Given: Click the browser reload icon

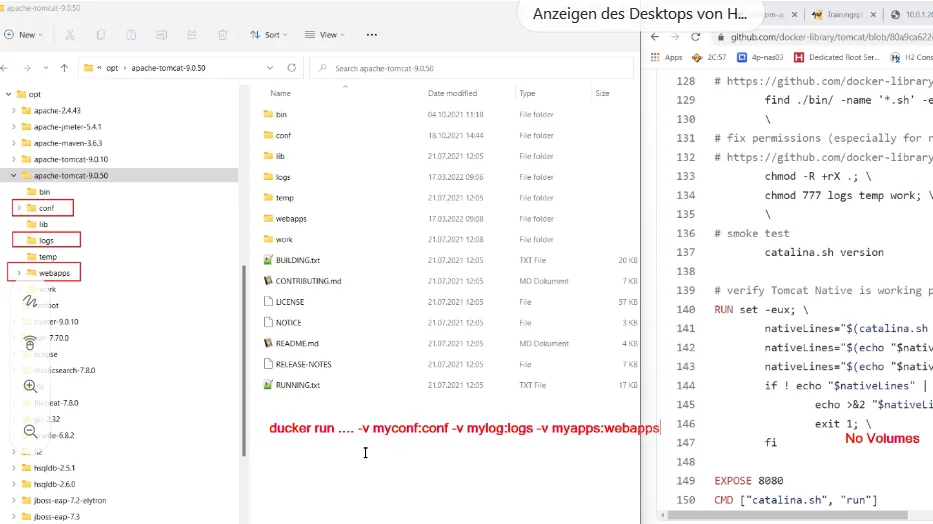Looking at the screenshot, I should pos(695,37).
